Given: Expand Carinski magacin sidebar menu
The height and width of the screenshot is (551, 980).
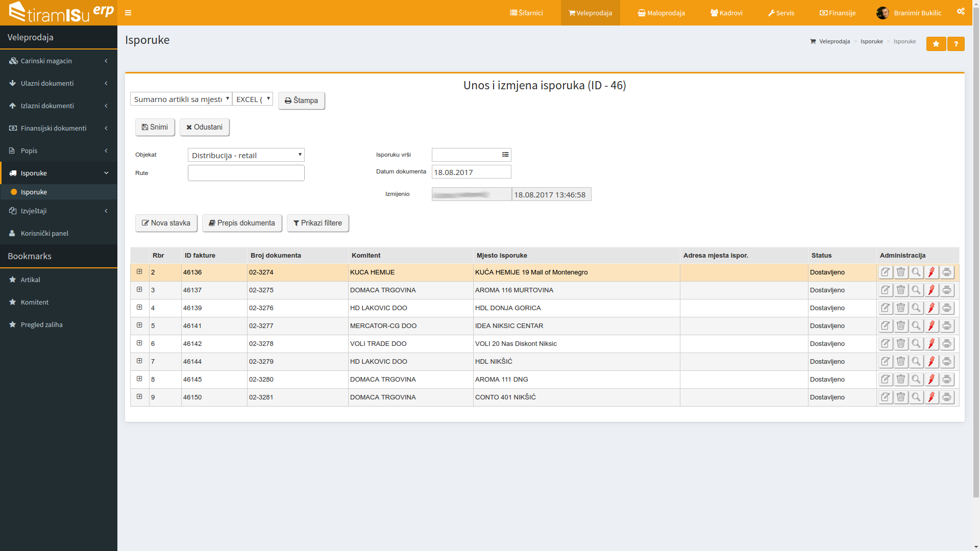Looking at the screenshot, I should point(59,61).
